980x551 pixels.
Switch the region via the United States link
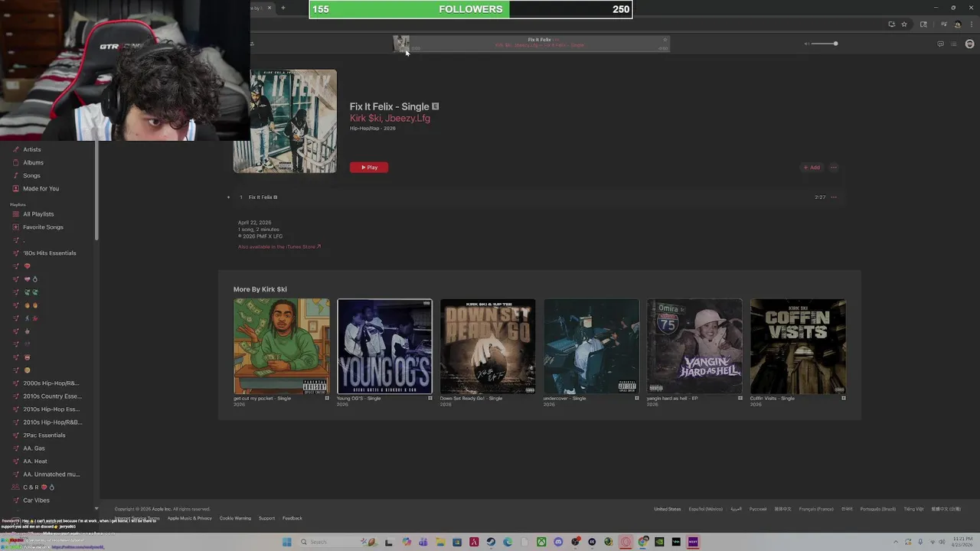(x=668, y=509)
